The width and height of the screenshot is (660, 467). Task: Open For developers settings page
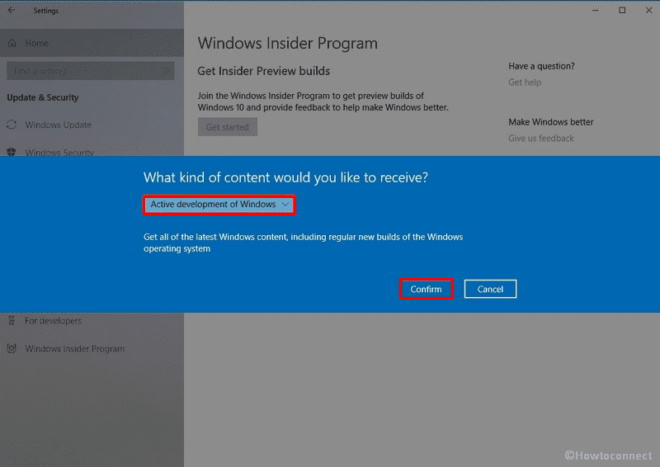92,321
